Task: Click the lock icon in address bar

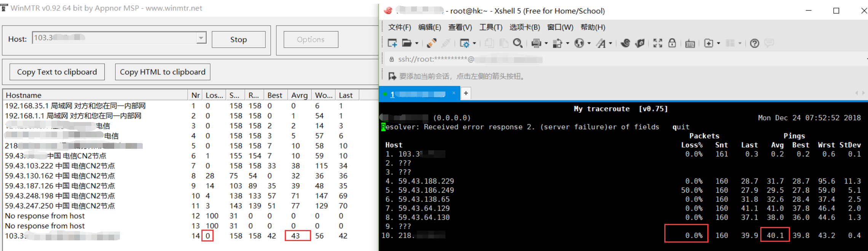Action: 392,60
